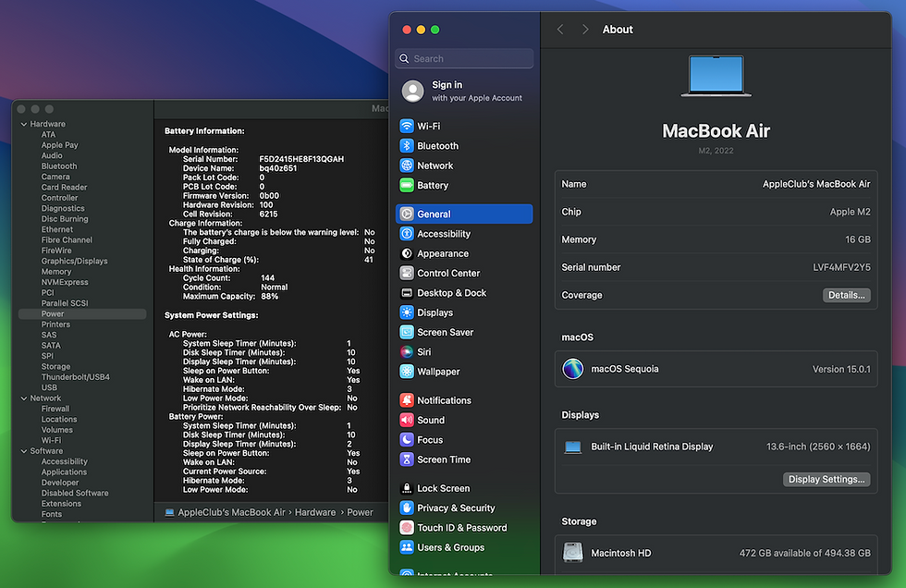Click the Memory value 16 GB
This screenshot has width=906, height=588.
tap(858, 239)
